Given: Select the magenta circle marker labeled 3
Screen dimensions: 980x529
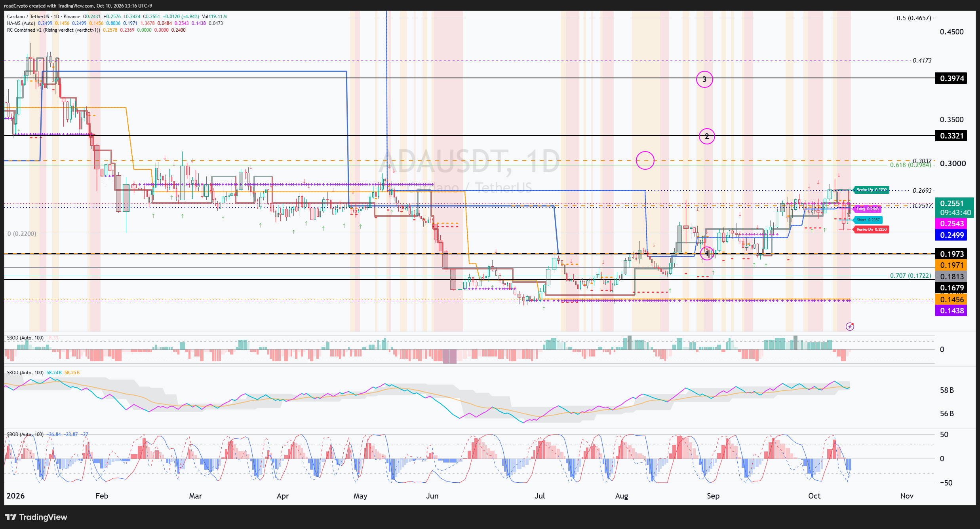Looking at the screenshot, I should [x=704, y=80].
